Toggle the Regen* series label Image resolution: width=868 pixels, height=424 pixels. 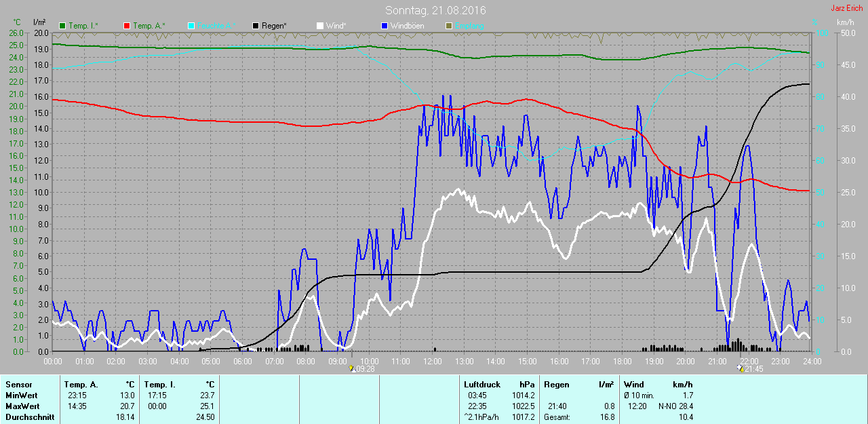pyautogui.click(x=274, y=26)
